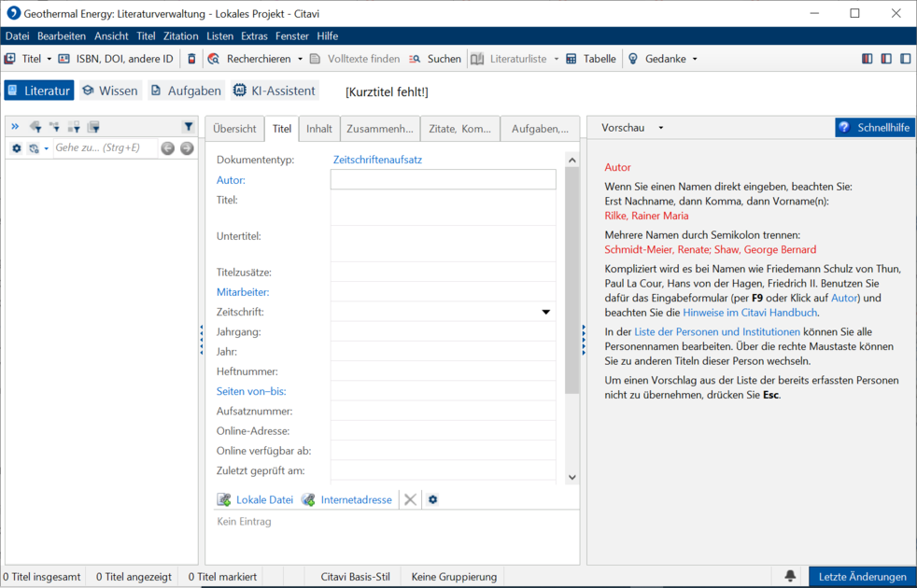Open the Tabelle table view icon

coord(571,59)
